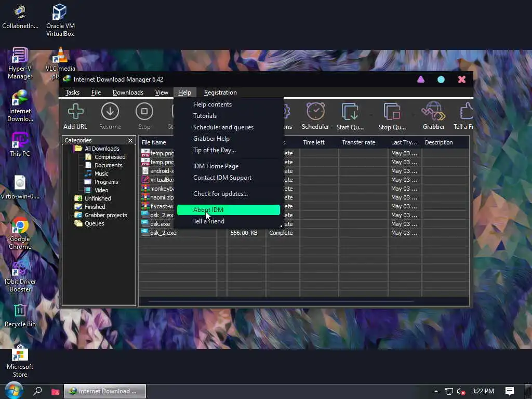532x399 pixels.
Task: Select the Compressed category
Action: click(x=105, y=157)
